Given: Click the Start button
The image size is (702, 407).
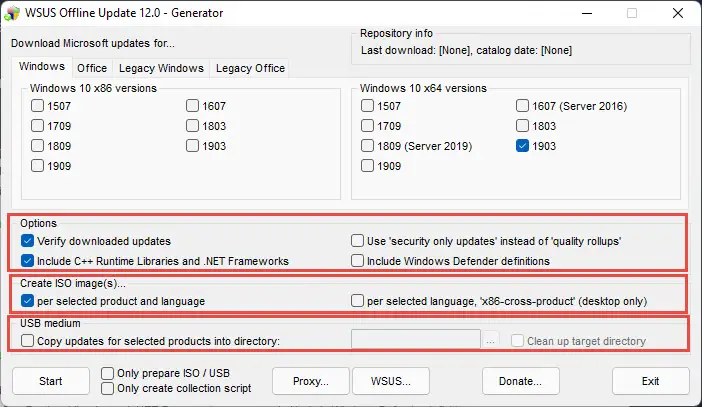Looking at the screenshot, I should pos(51,381).
